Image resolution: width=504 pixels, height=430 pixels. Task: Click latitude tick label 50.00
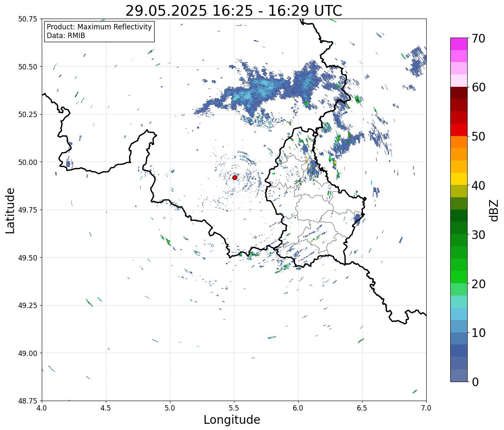[x=27, y=162]
